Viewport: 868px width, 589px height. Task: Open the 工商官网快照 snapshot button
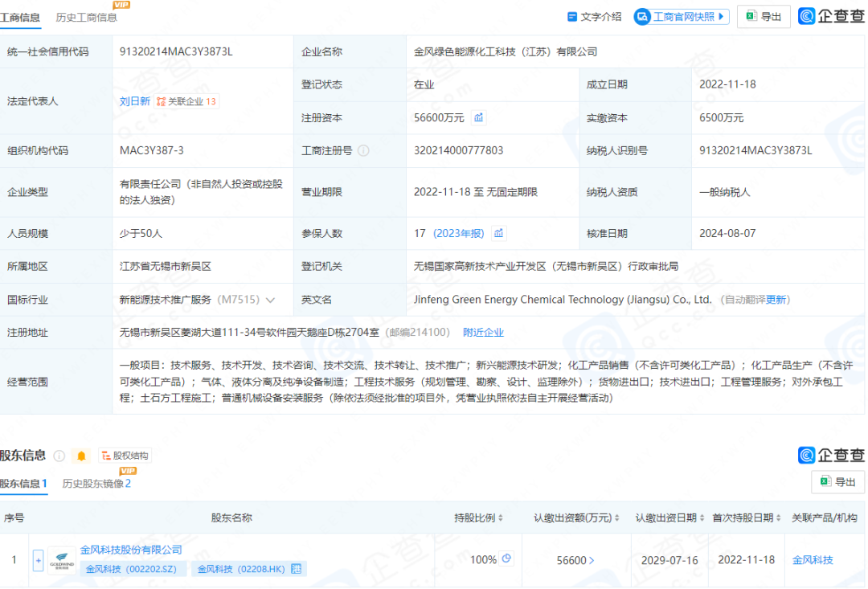coord(682,17)
